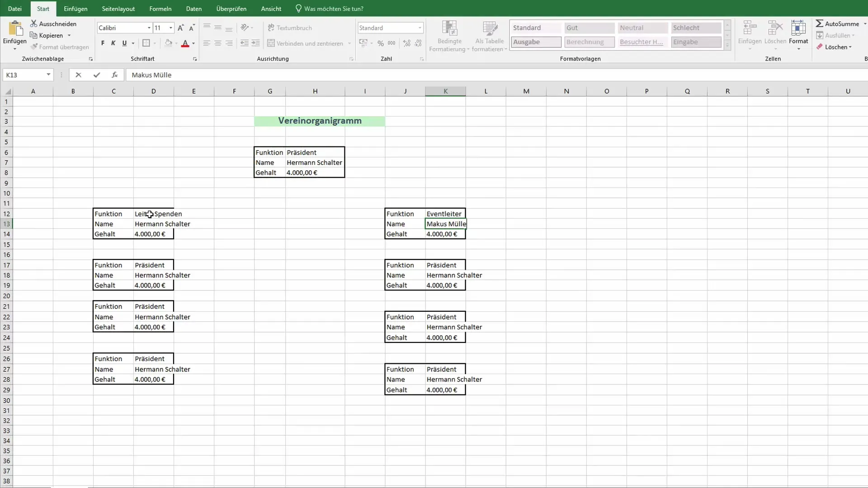Click the Kopieren copy icon
Screen dimensions: 868x488
33,35
